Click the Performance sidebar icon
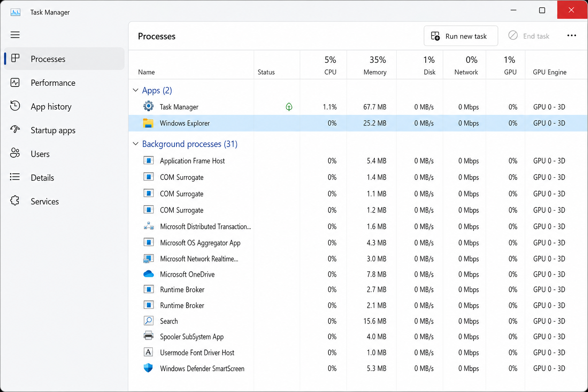Screen dimensions: 588x392 point(15,82)
